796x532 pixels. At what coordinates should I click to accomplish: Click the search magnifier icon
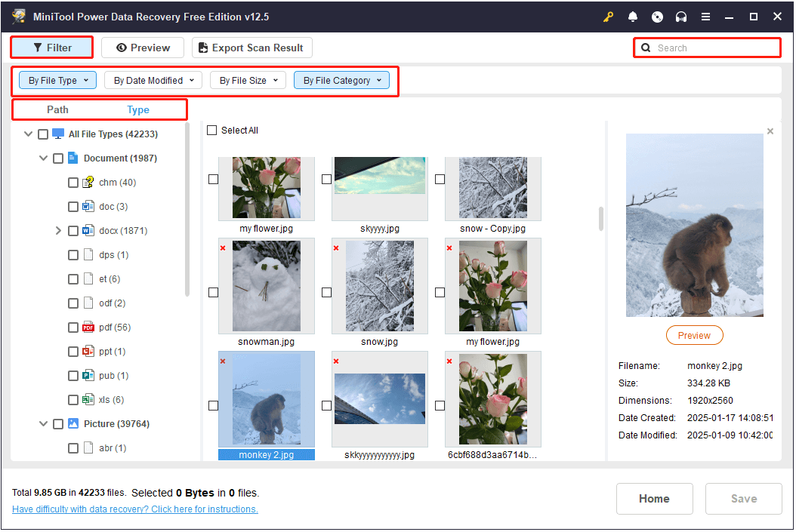click(646, 47)
